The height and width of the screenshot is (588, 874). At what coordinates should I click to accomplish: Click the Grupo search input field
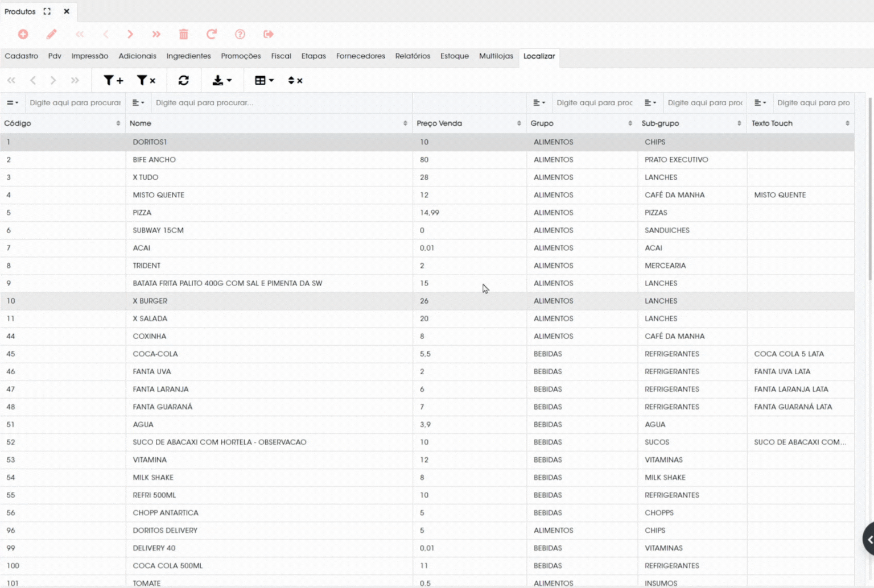(595, 103)
